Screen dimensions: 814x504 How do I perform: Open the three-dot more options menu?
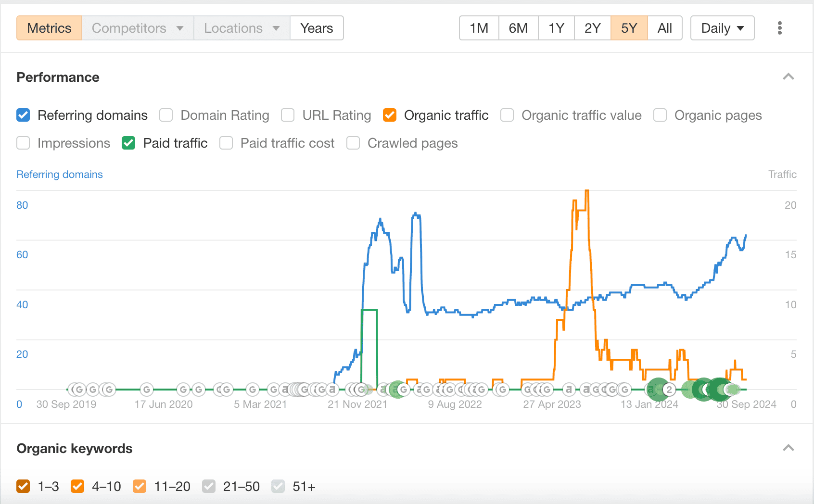779,28
